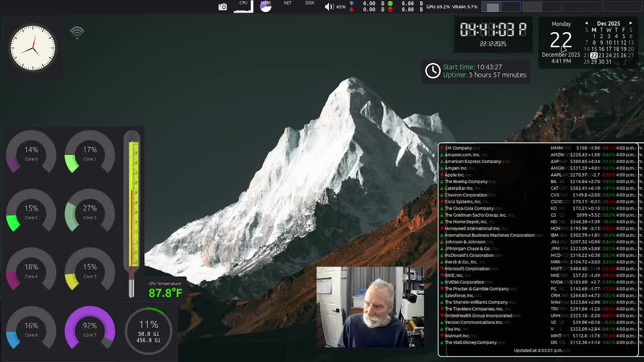Image resolution: width=644 pixels, height=362 pixels.
Task: Click the MEM pie chart monitor
Action: (x=266, y=6)
